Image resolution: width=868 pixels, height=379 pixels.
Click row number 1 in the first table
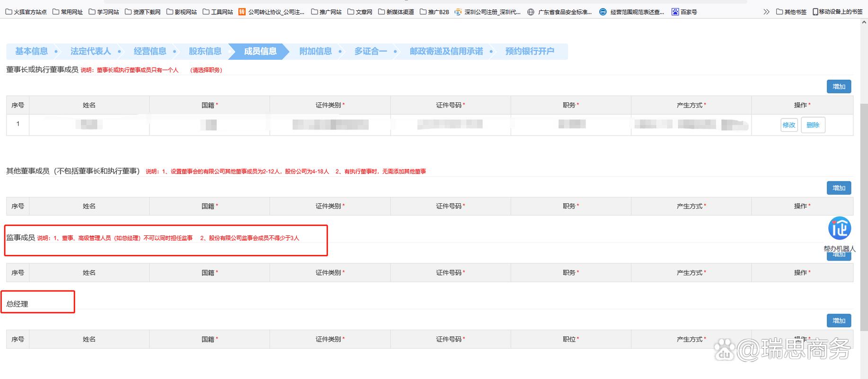coord(18,124)
